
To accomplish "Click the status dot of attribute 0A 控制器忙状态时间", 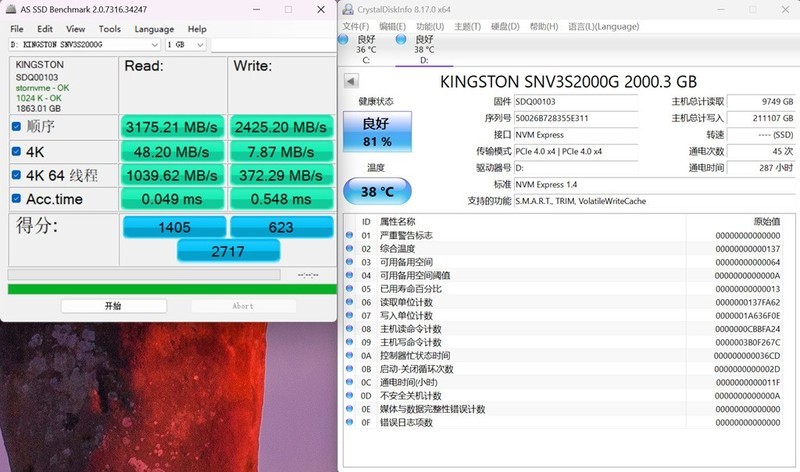I will [x=349, y=355].
